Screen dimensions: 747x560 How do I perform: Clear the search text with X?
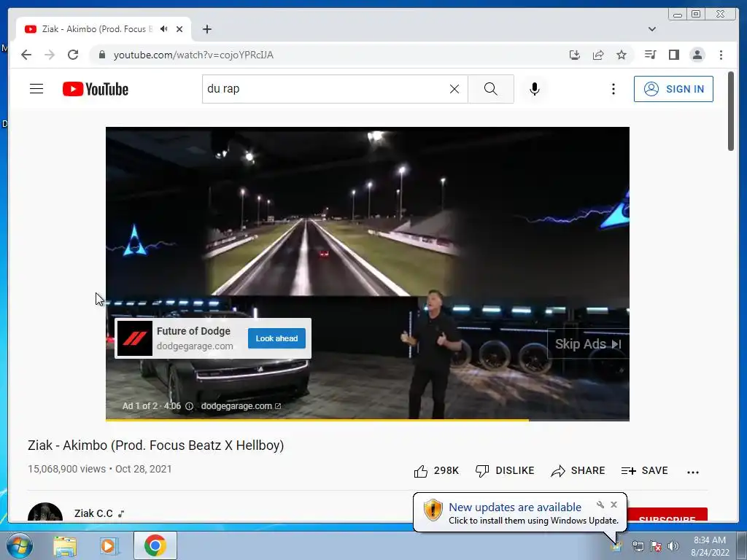click(454, 89)
